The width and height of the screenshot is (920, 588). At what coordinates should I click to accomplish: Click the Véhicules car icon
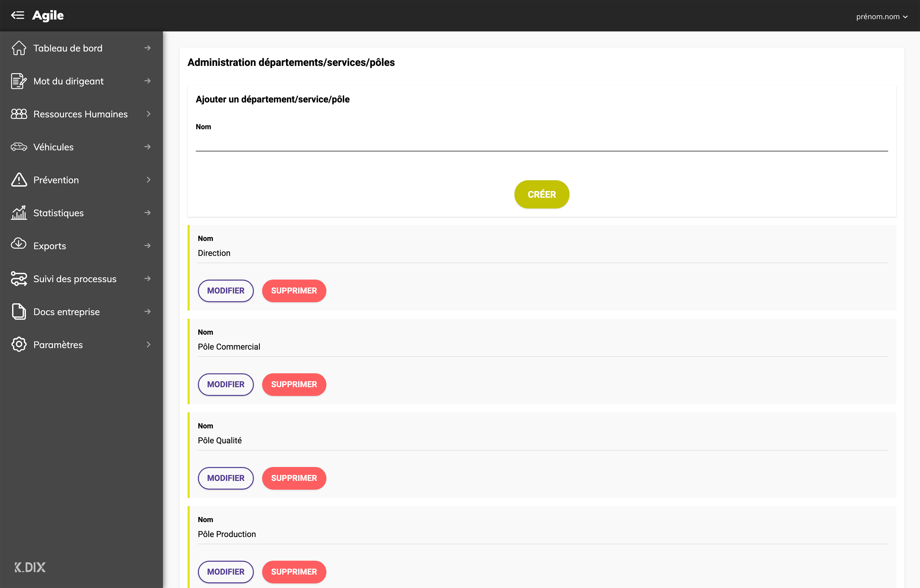[x=19, y=147]
